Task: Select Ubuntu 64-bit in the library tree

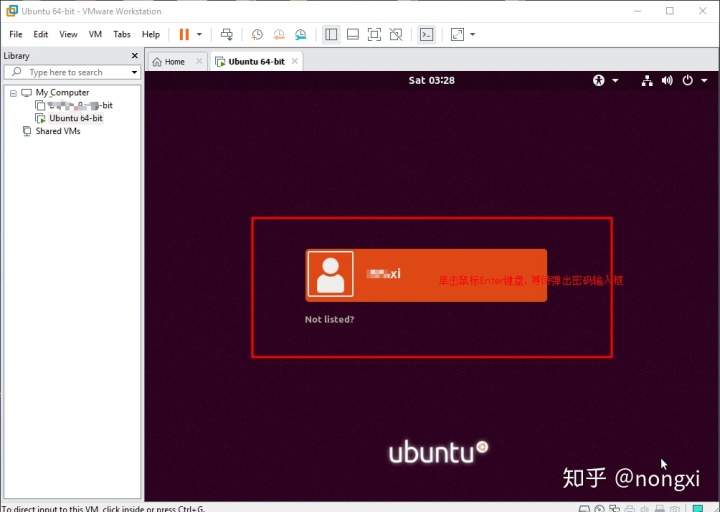Action: point(76,118)
